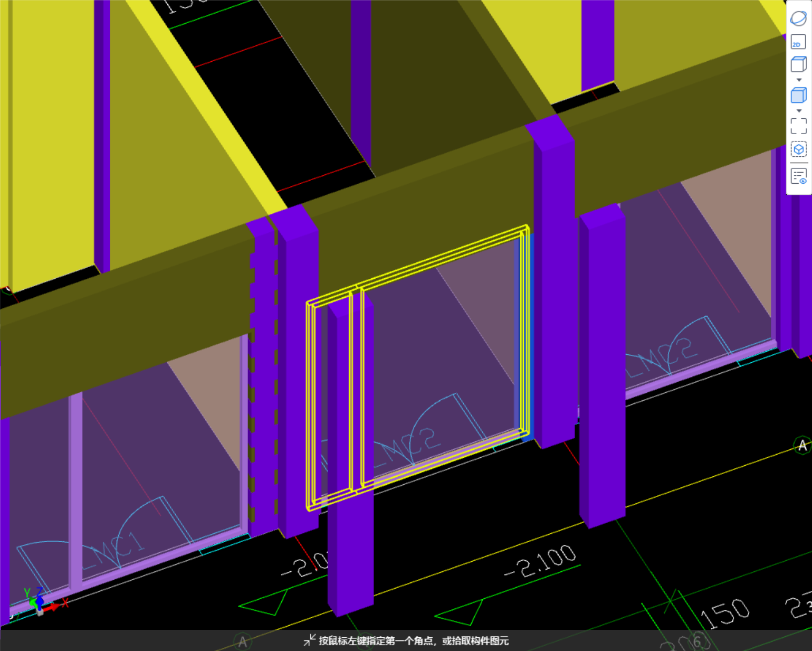Open the dropdown arrow under the wireframe cube
The height and width of the screenshot is (651, 812).
click(x=799, y=80)
